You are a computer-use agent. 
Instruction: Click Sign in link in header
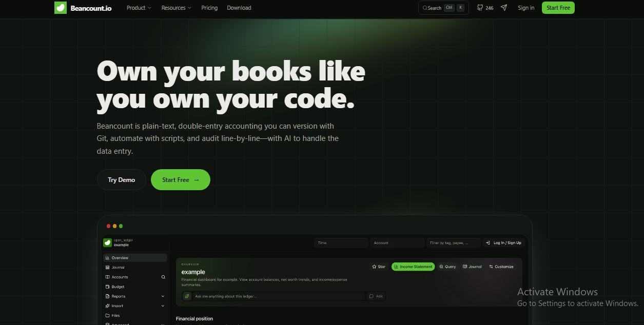526,8
